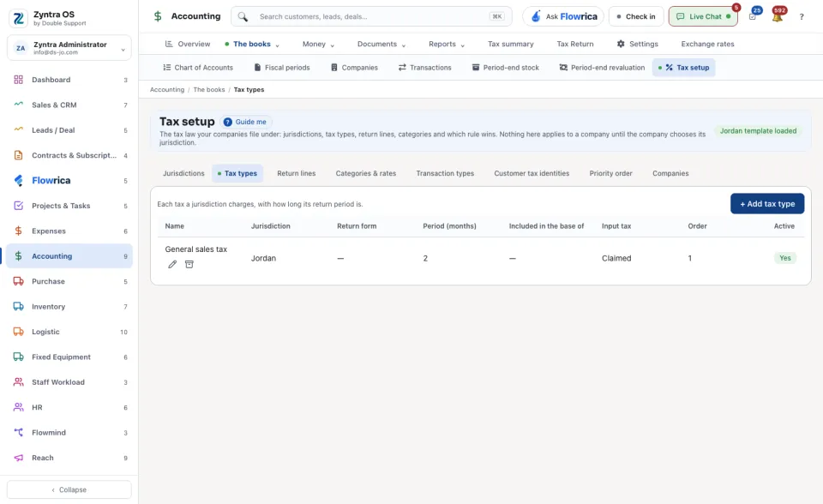Expand the Documents menu
This screenshot has height=504, width=823.
click(381, 44)
